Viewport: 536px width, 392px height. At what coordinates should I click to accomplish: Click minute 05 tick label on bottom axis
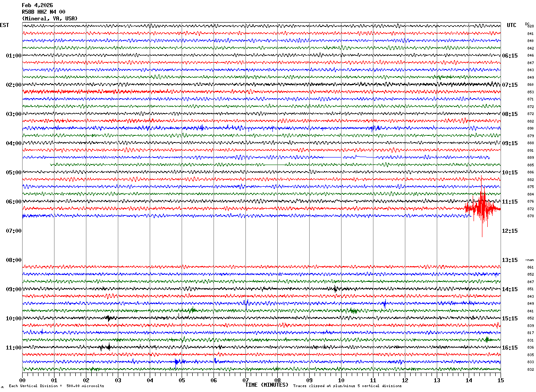(x=182, y=380)
